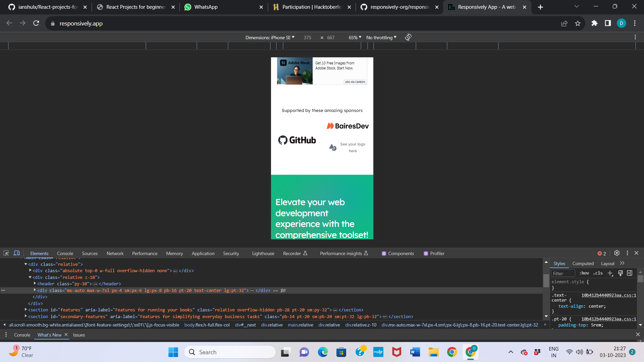Reload the responsively.app page

pos(36,23)
